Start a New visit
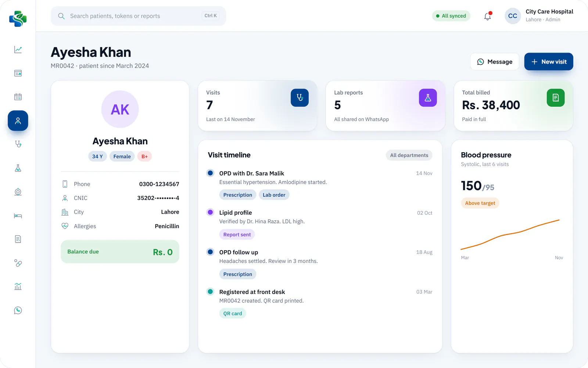 (549, 62)
